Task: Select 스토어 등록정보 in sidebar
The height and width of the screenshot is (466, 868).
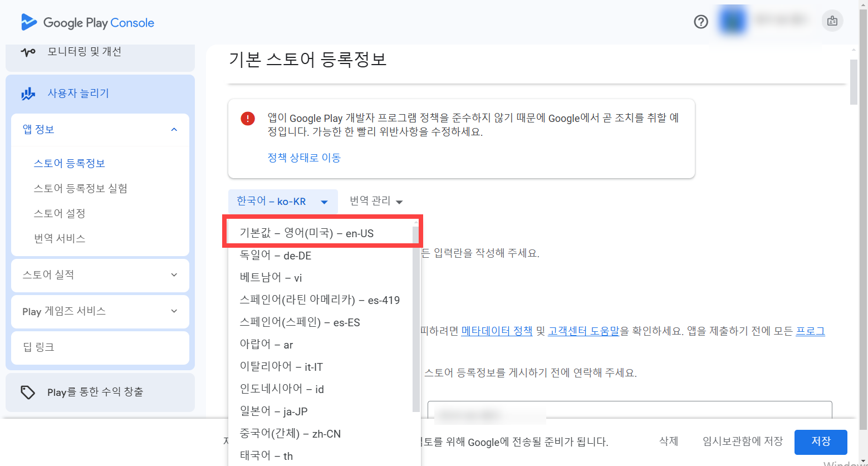Action: point(70,164)
